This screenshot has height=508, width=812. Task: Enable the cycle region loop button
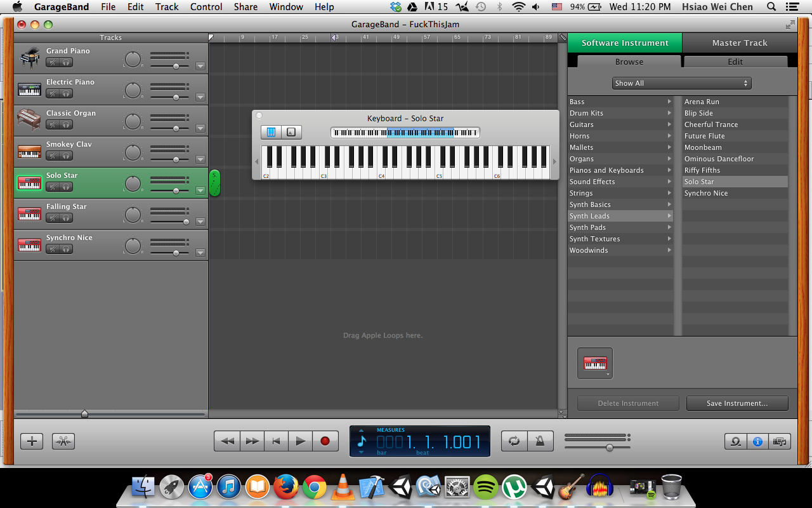[x=514, y=441]
